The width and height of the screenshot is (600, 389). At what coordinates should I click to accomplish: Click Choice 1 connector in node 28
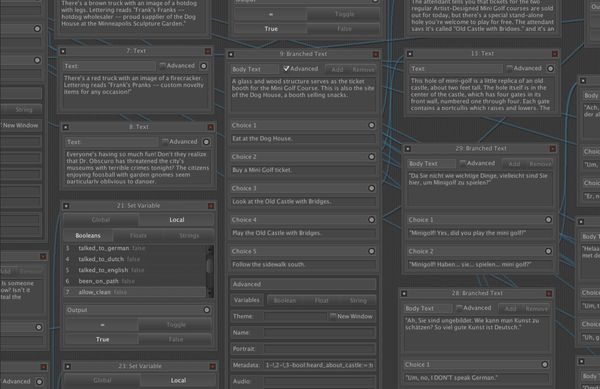[x=545, y=365]
